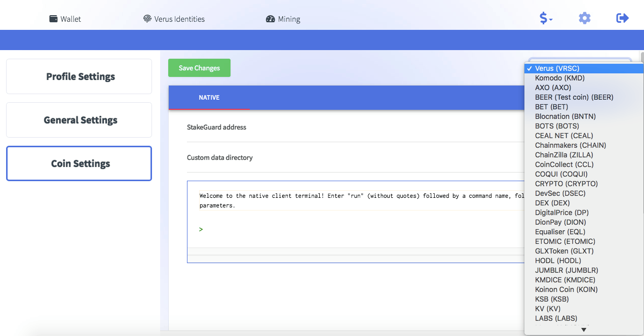
Task: Select HODL (HODL) entry
Action: point(584,261)
